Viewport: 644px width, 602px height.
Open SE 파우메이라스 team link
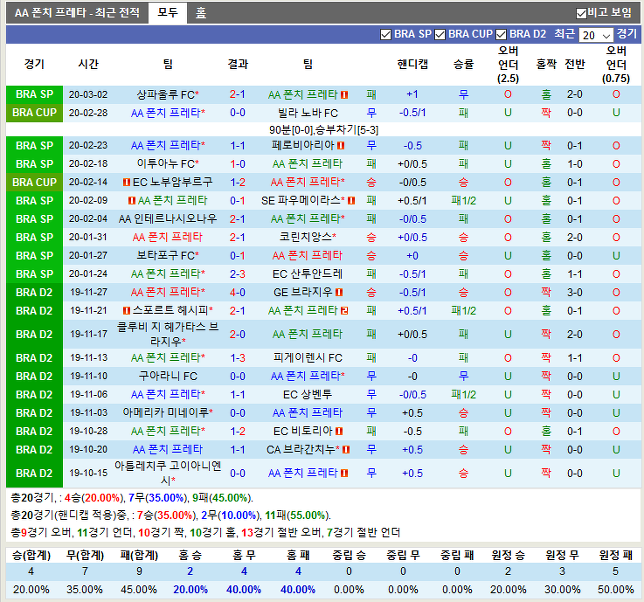[x=303, y=200]
